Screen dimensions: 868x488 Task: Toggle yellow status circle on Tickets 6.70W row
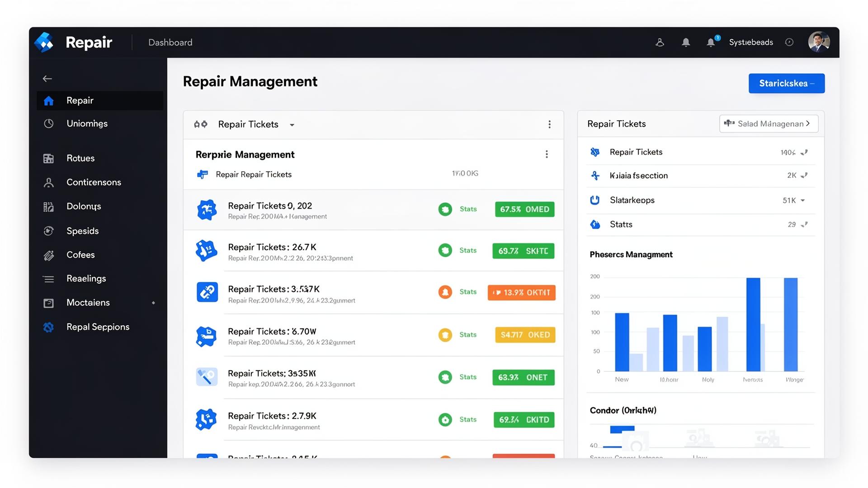tap(445, 335)
